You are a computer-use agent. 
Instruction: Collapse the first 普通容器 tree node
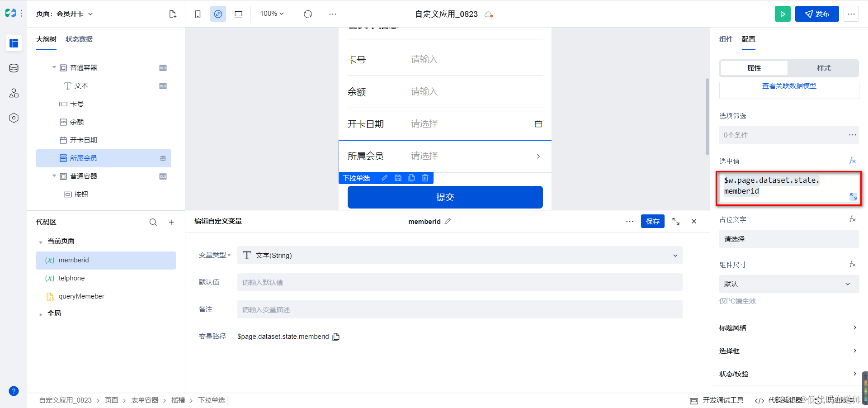click(x=54, y=67)
